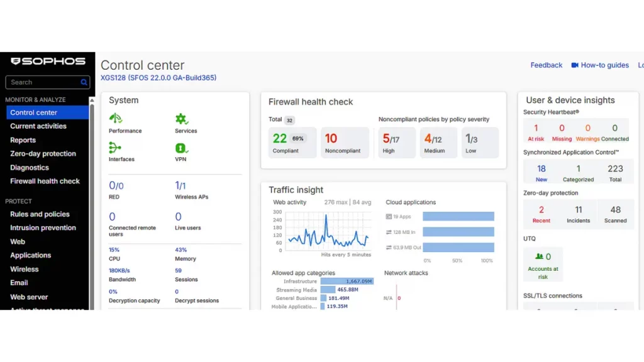
Task: Click the UTQ accounts at risk icon
Action: click(539, 256)
